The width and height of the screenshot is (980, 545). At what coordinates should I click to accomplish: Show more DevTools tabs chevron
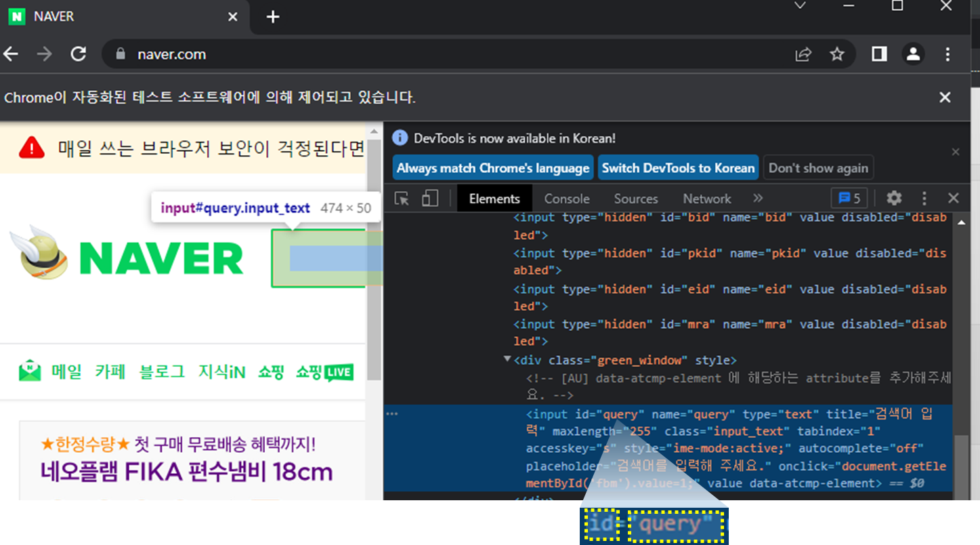tap(758, 198)
